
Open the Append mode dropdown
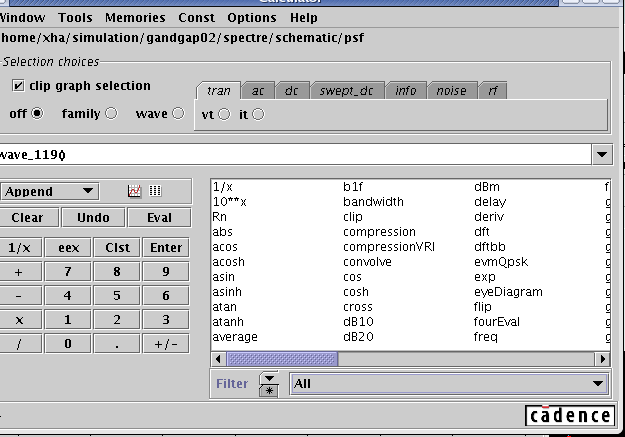[x=49, y=191]
